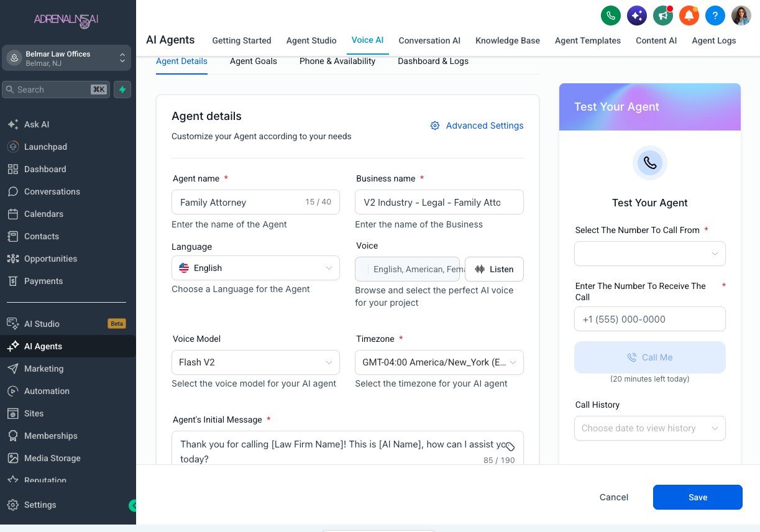Open the Conversation AI tab

(x=429, y=40)
